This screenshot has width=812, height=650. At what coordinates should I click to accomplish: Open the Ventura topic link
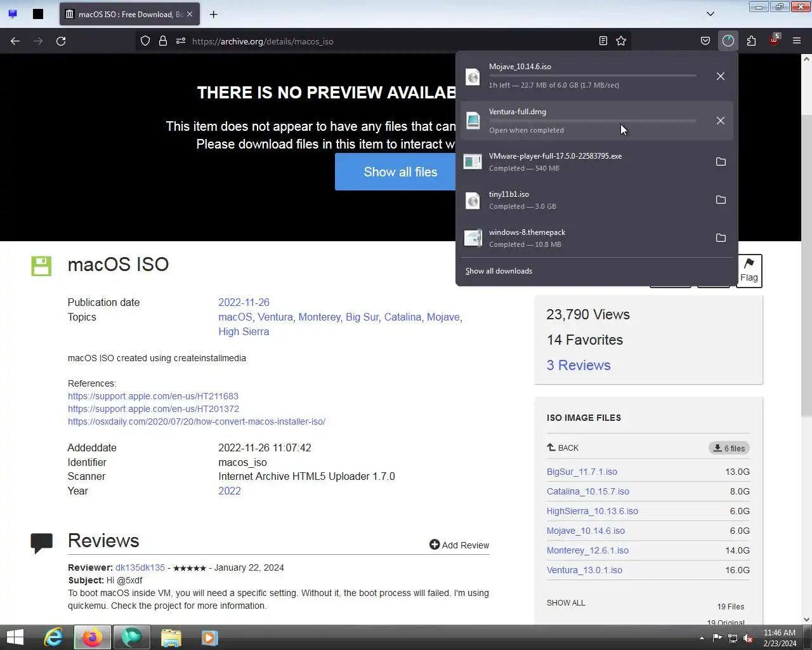[x=275, y=317]
